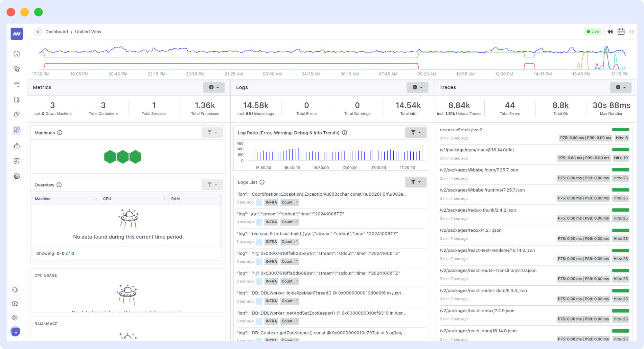644x349 pixels.
Task: Open the Home icon in sidebar
Action: (x=16, y=54)
